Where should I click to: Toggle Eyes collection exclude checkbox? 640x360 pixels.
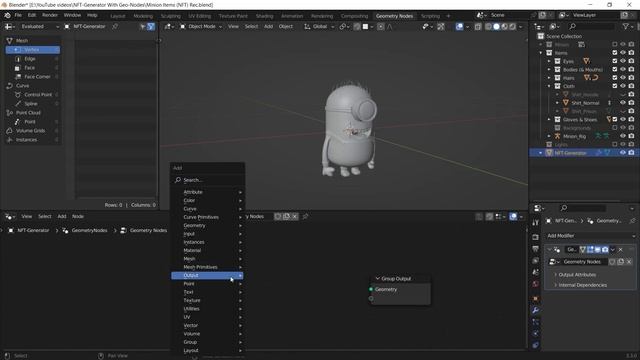tap(615, 61)
